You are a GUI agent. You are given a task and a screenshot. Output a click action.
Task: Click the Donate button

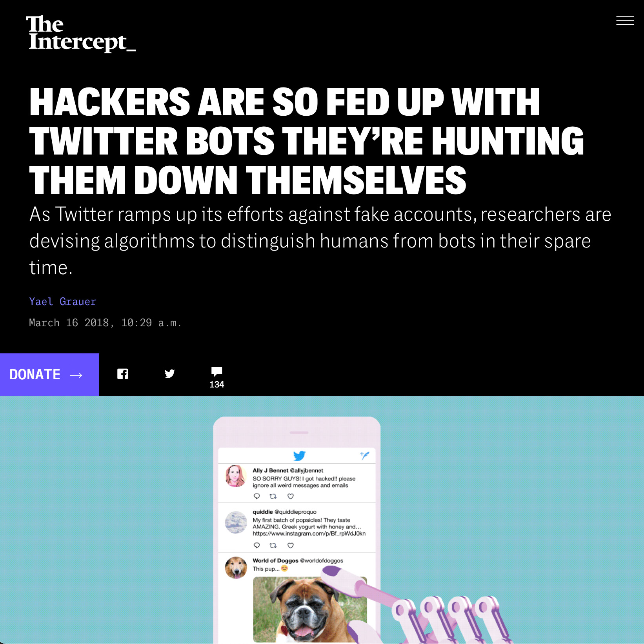[49, 375]
